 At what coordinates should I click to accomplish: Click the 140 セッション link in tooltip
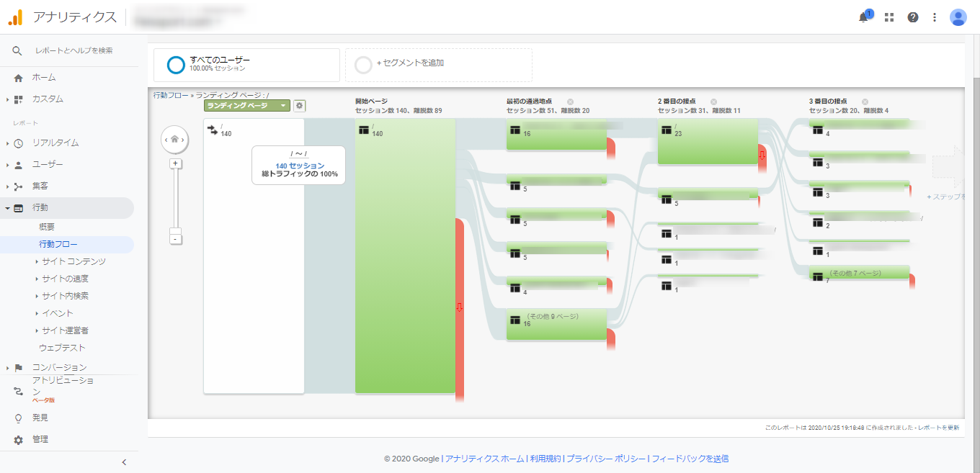click(300, 166)
